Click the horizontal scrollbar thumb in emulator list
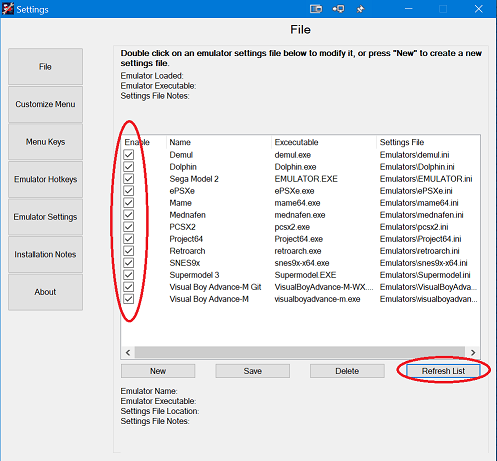497x461 pixels. 300,352
